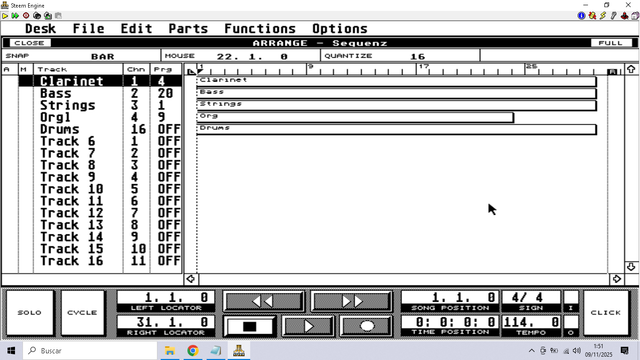Open the QUANTIZE value 16 selector
The width and height of the screenshot is (640, 360).
pyautogui.click(x=418, y=56)
